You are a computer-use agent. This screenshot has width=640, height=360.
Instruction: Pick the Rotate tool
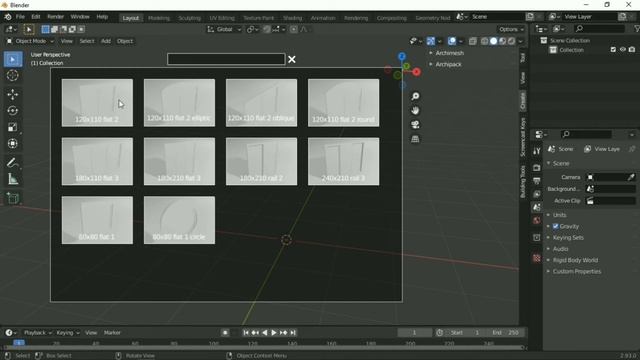pyautogui.click(x=13, y=111)
